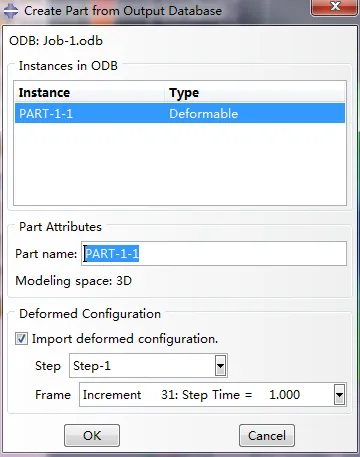Screen dimensions: 360x457
Task: Click the Abaqus icon in the title bar
Action: [11, 11]
